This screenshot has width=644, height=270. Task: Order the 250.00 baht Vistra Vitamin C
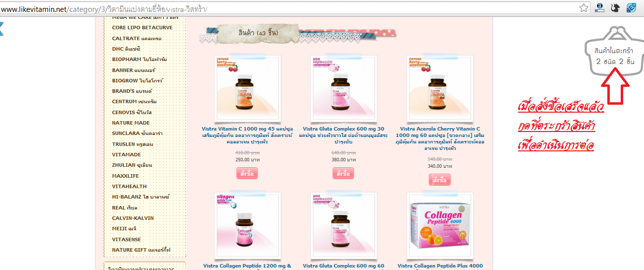pyautogui.click(x=247, y=174)
